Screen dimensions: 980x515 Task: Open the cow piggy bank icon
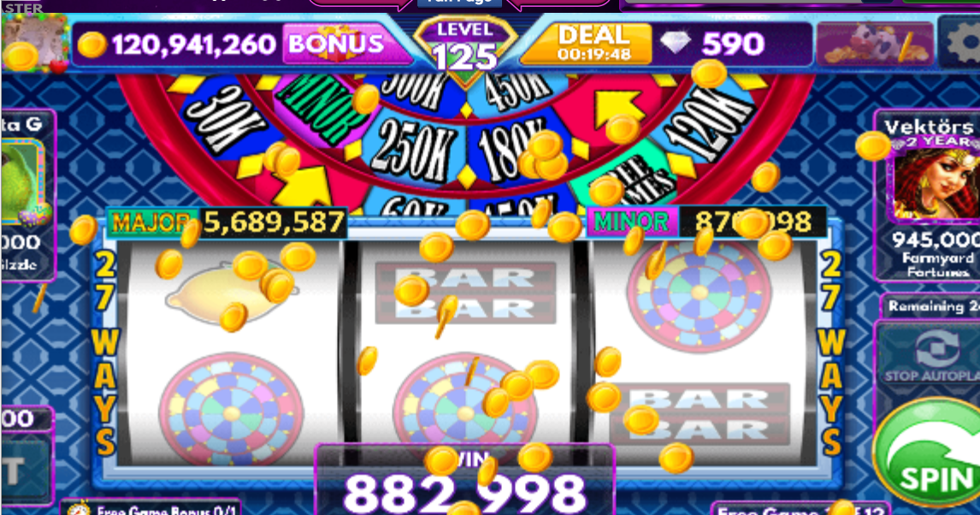click(875, 44)
